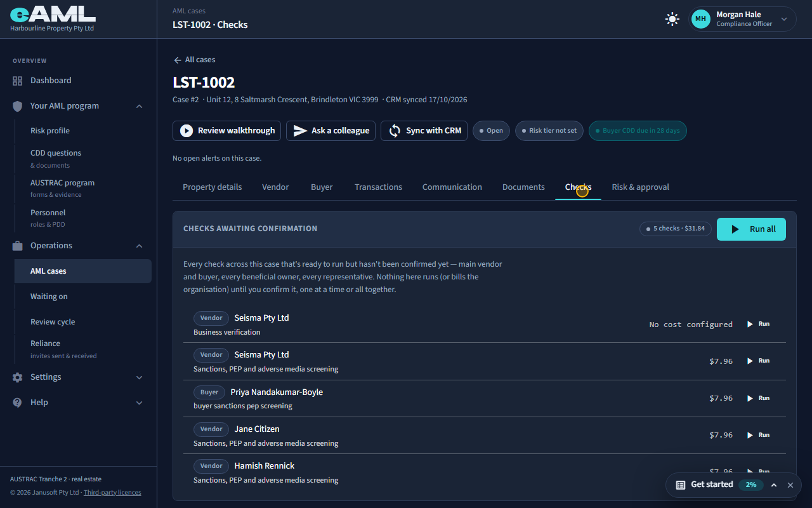
Task: Click the Buyer CDD due in 28 days pill
Action: point(638,131)
